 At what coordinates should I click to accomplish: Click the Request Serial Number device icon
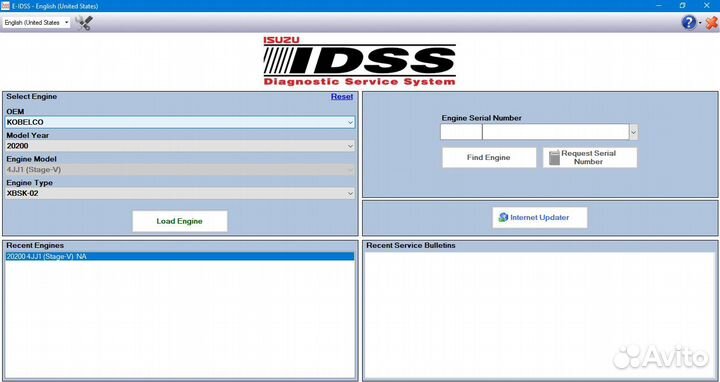coord(554,157)
